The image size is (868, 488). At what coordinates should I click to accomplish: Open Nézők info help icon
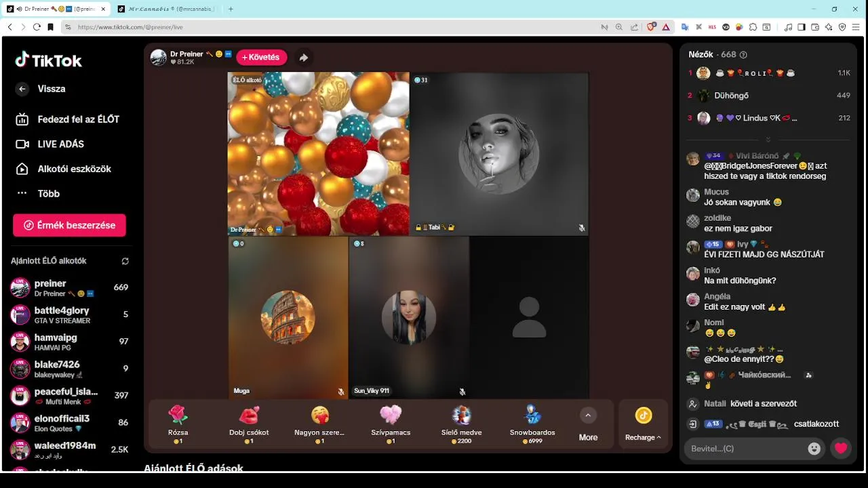743,55
